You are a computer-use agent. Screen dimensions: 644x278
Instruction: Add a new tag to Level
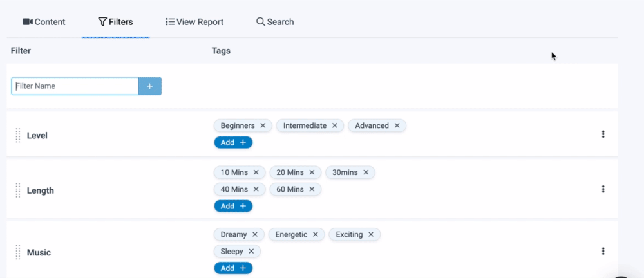(x=233, y=143)
